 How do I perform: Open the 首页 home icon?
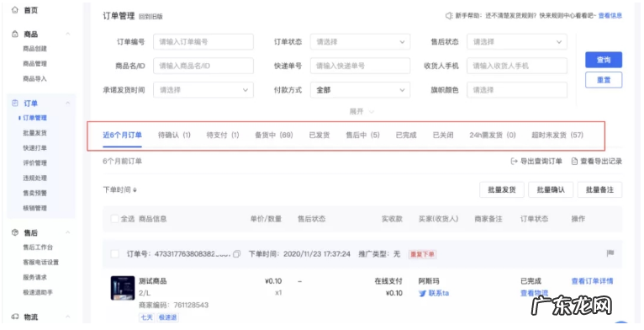click(x=15, y=10)
